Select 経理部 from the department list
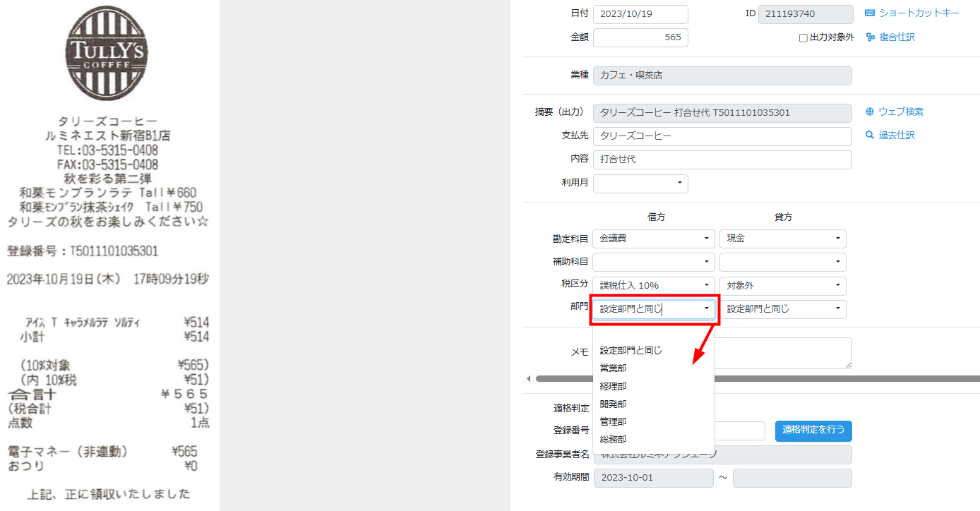 click(x=654, y=386)
